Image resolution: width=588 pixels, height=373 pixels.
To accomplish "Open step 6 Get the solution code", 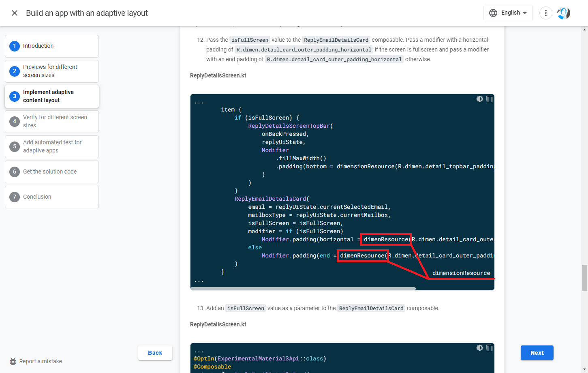I will pyautogui.click(x=52, y=172).
